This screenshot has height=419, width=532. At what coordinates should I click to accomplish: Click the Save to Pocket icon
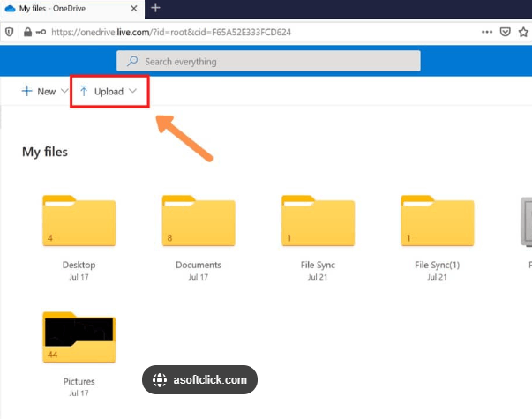(x=506, y=32)
